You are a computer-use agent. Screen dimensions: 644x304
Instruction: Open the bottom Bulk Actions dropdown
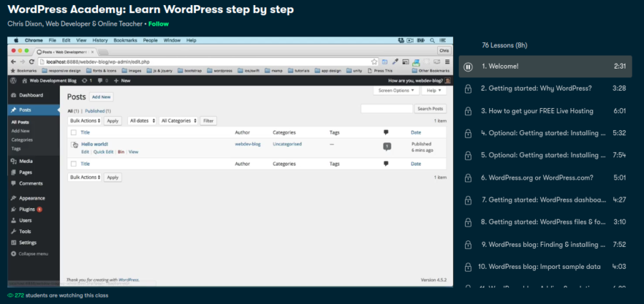coord(84,177)
